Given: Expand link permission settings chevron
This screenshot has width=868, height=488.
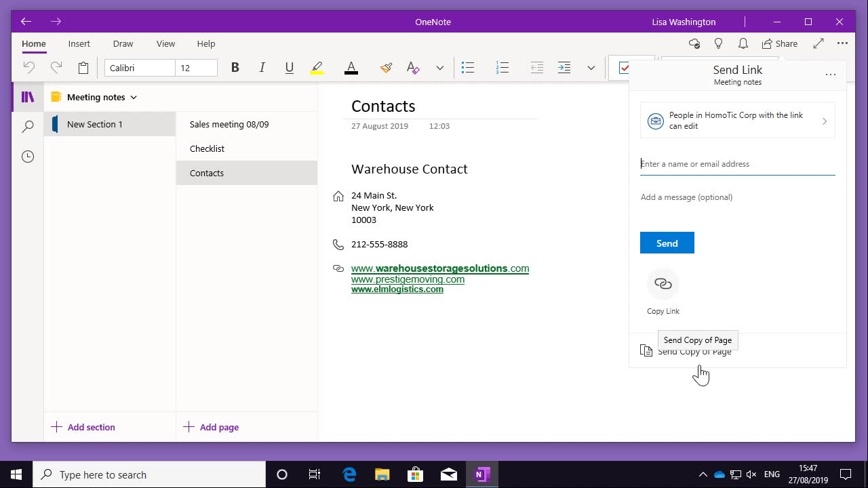Looking at the screenshot, I should (825, 121).
